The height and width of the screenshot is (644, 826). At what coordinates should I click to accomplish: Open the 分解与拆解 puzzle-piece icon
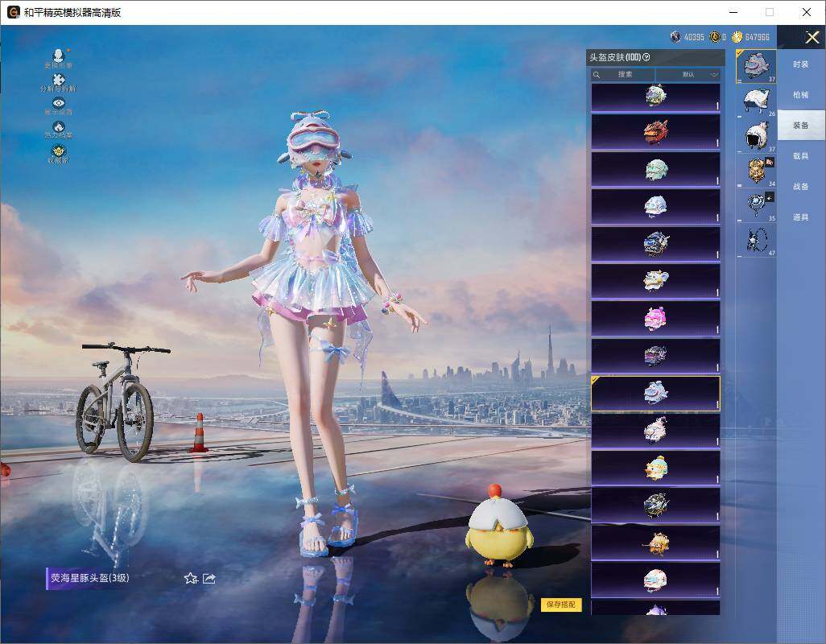59,79
